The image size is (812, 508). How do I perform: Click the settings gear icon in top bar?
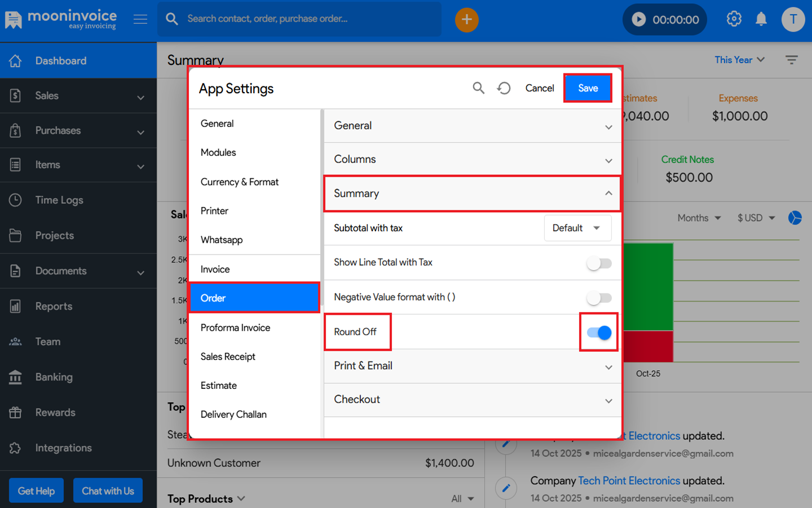coord(734,19)
